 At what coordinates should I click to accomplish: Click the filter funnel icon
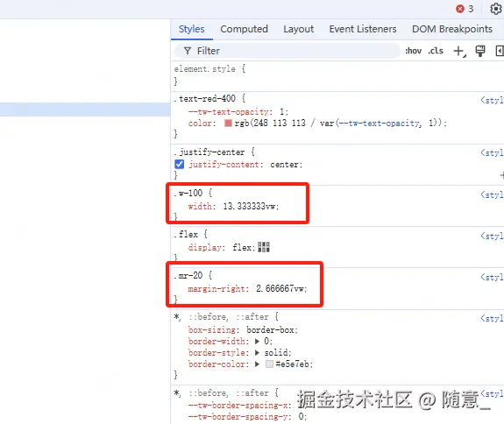pyautogui.click(x=188, y=51)
